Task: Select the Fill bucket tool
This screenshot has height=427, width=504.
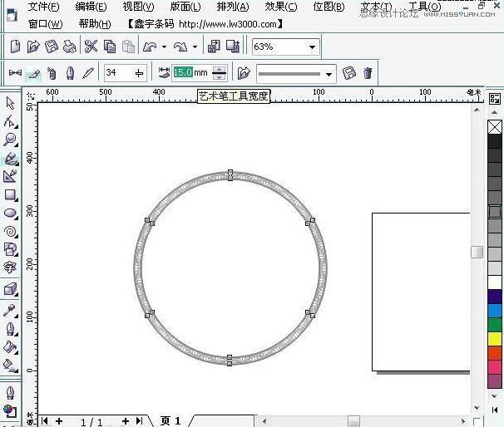Action: (10, 347)
